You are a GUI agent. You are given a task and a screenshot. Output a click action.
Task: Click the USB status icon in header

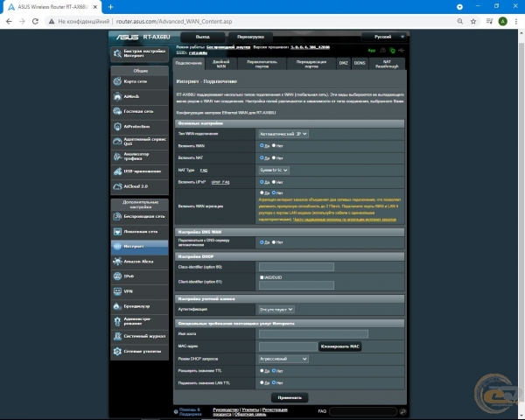402,51
